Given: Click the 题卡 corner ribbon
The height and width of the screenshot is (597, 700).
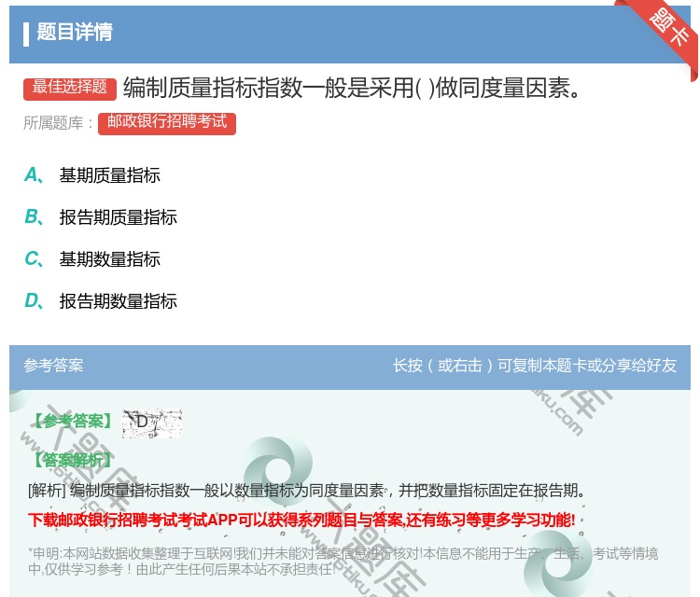Looking at the screenshot, I should 664,34.
